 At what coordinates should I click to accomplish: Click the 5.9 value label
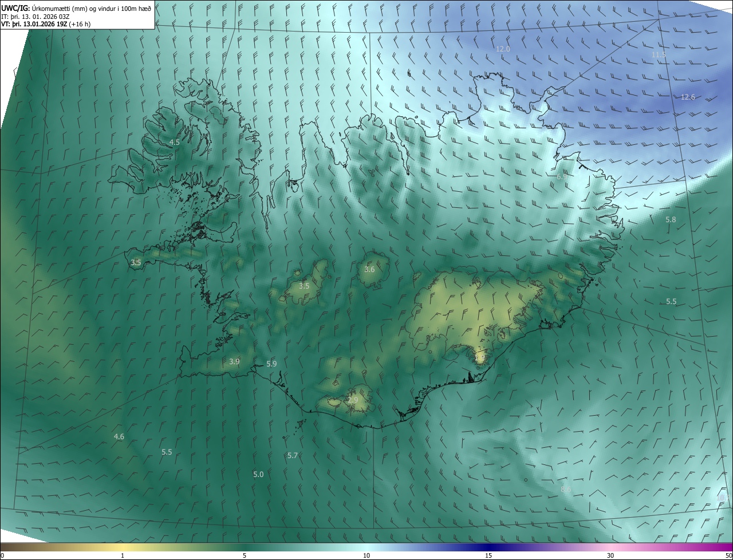click(271, 364)
